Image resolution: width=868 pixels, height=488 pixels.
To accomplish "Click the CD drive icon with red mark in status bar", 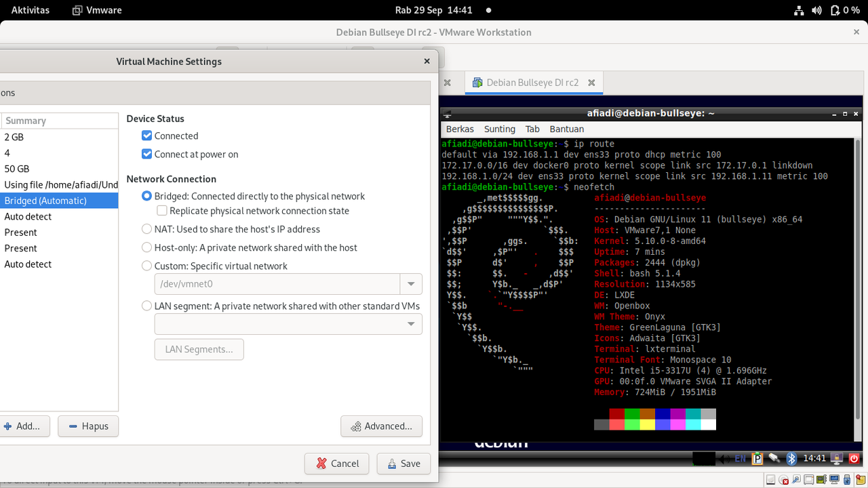I will 783,479.
